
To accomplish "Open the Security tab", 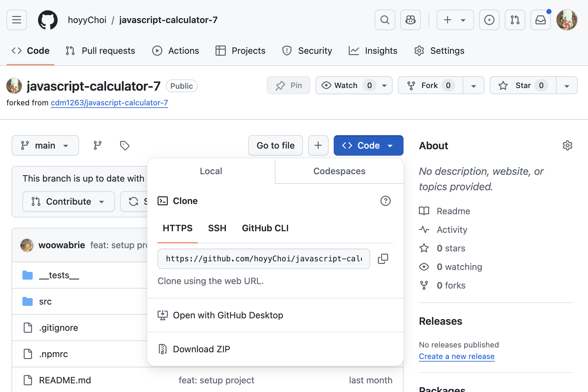I will [307, 51].
